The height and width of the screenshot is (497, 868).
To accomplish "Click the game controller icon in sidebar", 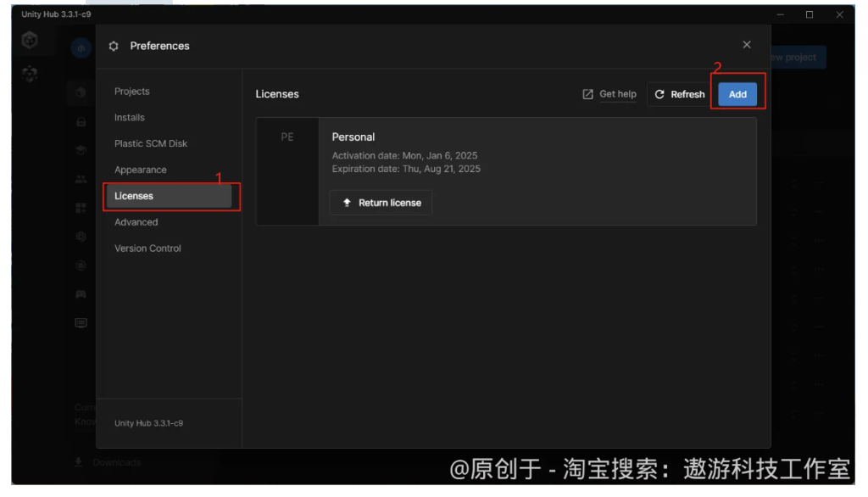I will click(81, 293).
